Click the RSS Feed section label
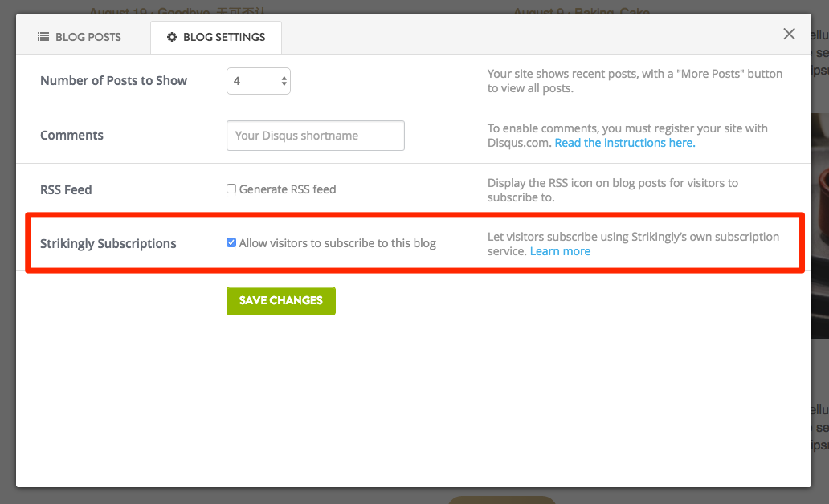The width and height of the screenshot is (829, 504). [66, 189]
